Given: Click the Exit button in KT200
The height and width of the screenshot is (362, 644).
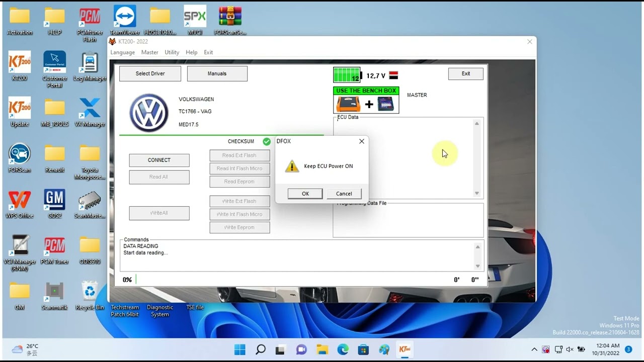Looking at the screenshot, I should [466, 73].
